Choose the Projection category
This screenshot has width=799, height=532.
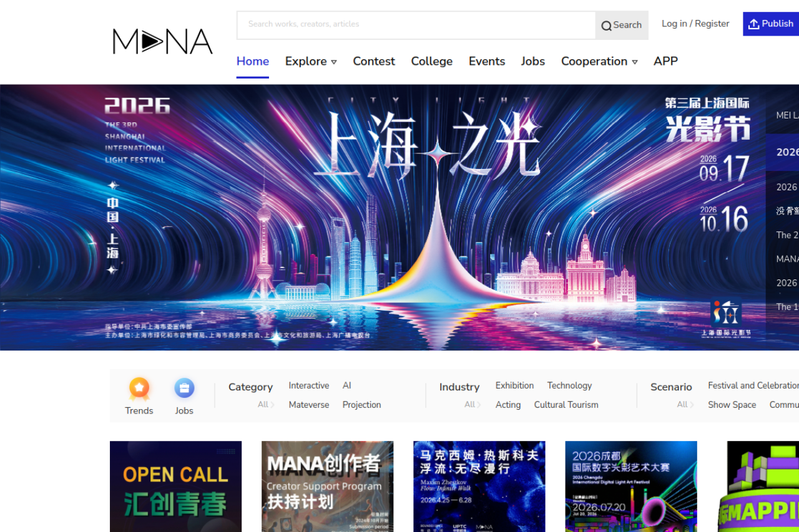[x=361, y=405]
